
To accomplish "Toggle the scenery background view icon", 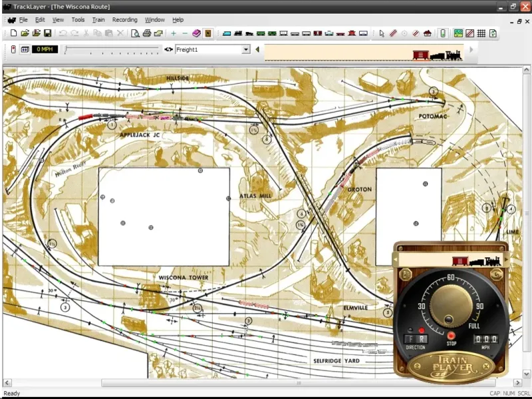I will 458,33.
